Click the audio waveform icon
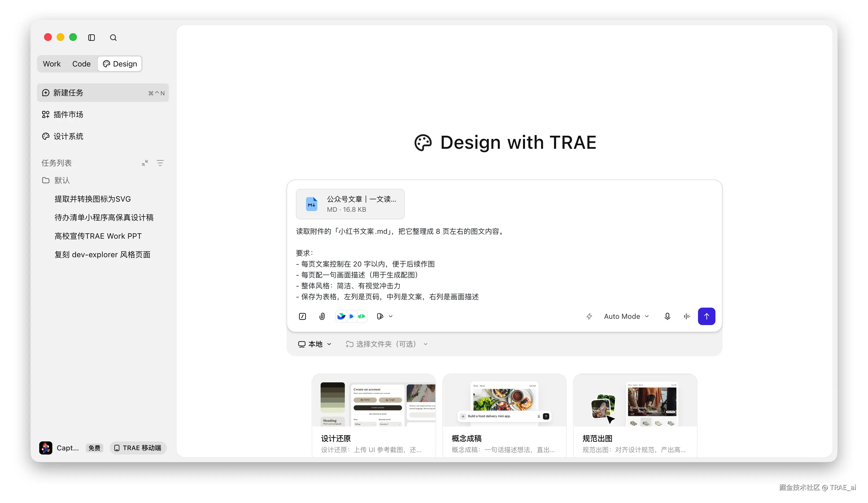Viewport: 868px width, 503px height. click(x=687, y=316)
